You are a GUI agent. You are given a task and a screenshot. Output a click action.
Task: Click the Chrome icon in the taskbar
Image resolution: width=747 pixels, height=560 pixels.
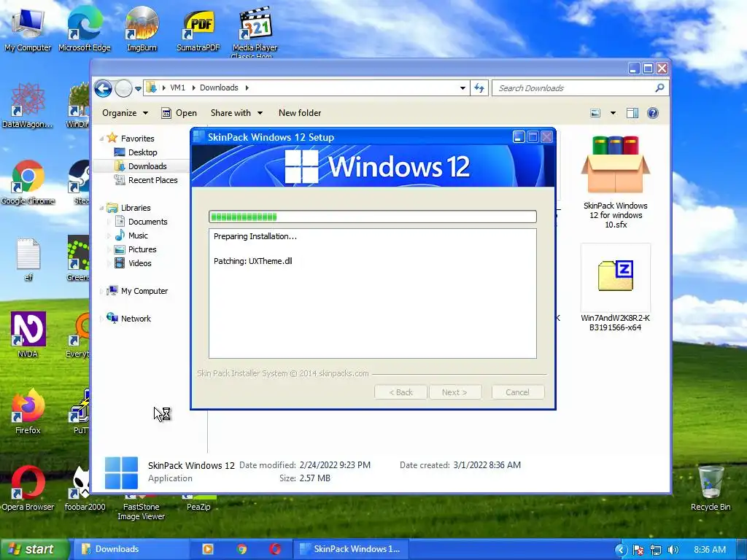click(x=241, y=549)
